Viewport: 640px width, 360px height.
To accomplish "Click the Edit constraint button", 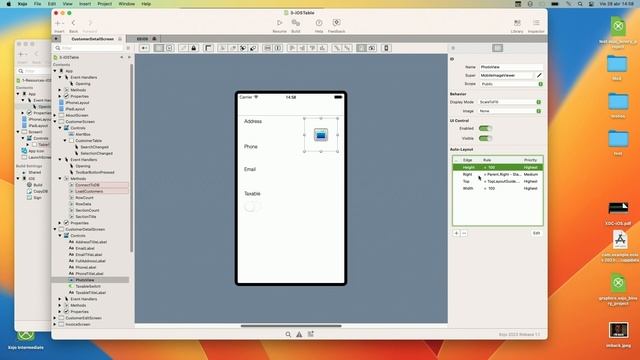I will click(536, 233).
